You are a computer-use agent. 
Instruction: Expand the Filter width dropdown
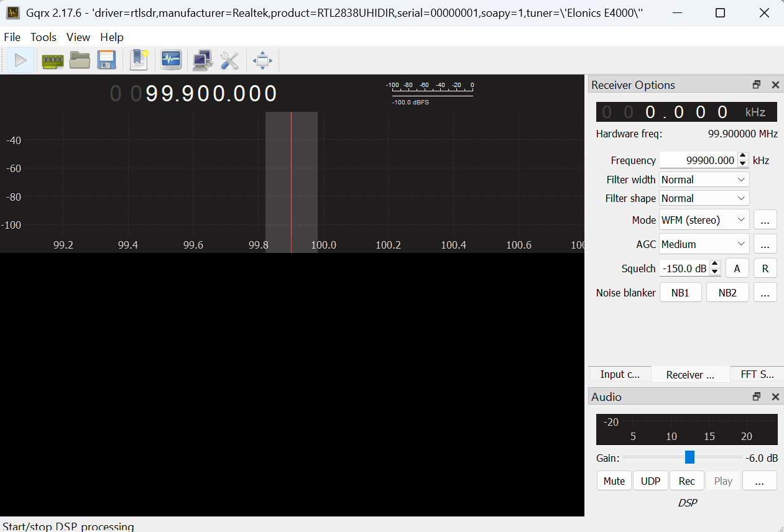coord(704,180)
